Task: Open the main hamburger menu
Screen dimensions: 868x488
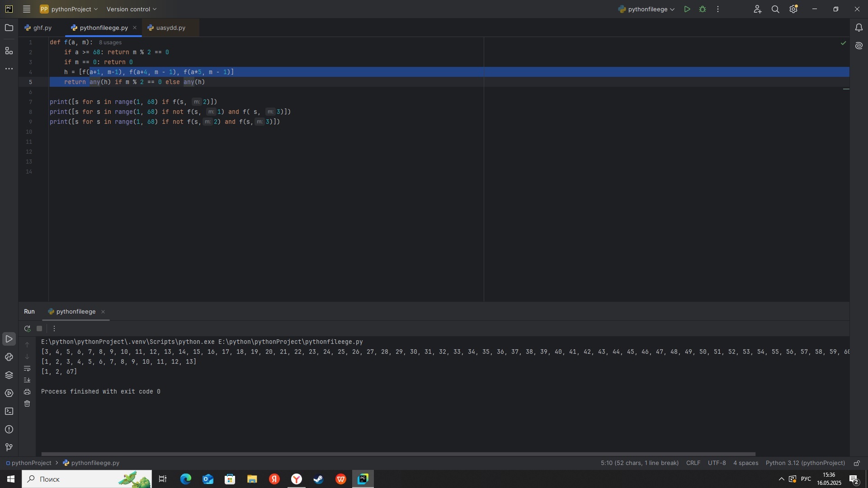Action: (27, 9)
